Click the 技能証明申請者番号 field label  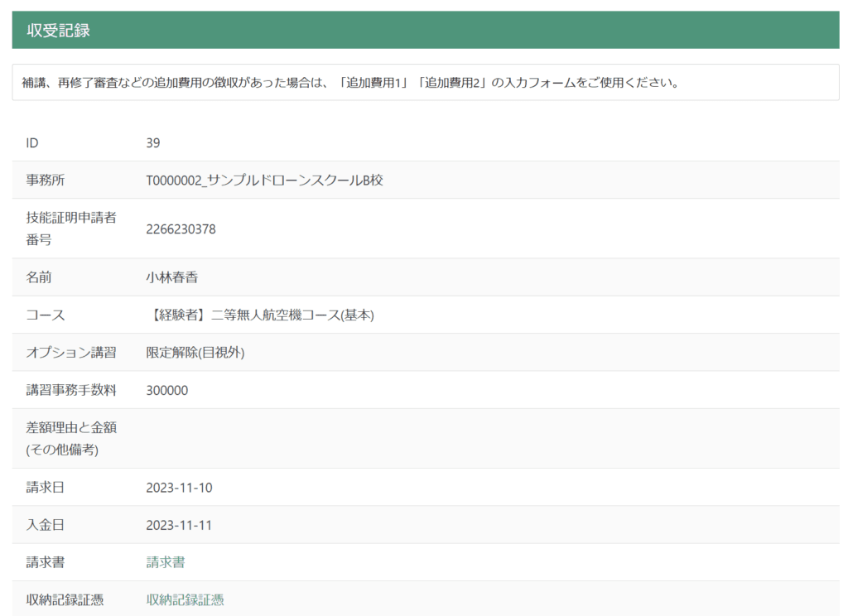coord(70,229)
